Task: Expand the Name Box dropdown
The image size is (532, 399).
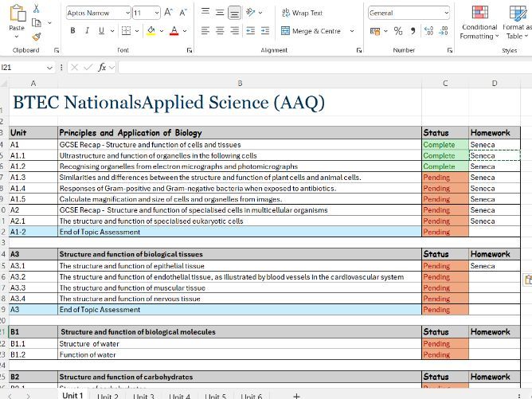Action: [49, 68]
